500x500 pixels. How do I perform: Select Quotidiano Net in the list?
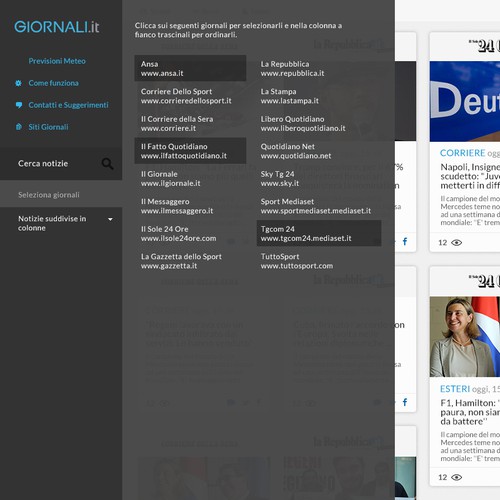point(319,151)
